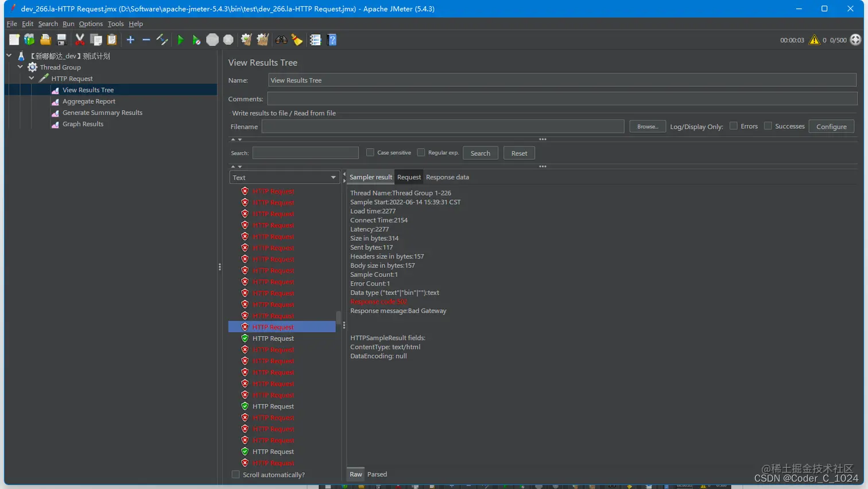This screenshot has width=868, height=489.
Task: Tick the Regular exp. checkbox
Action: 421,152
